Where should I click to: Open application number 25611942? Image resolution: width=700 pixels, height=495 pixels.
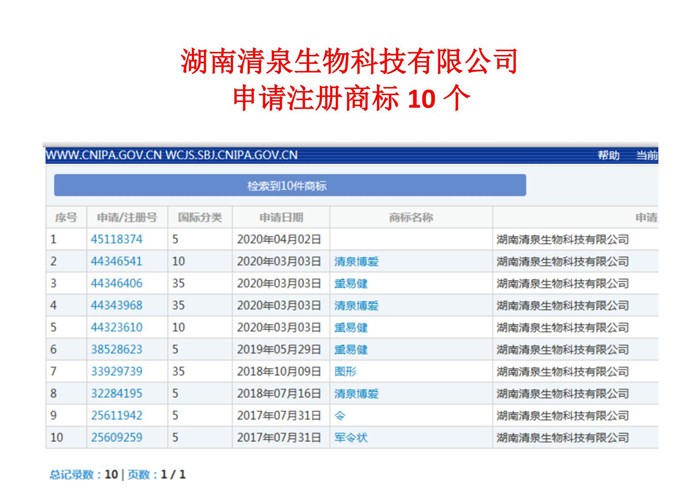click(x=116, y=416)
